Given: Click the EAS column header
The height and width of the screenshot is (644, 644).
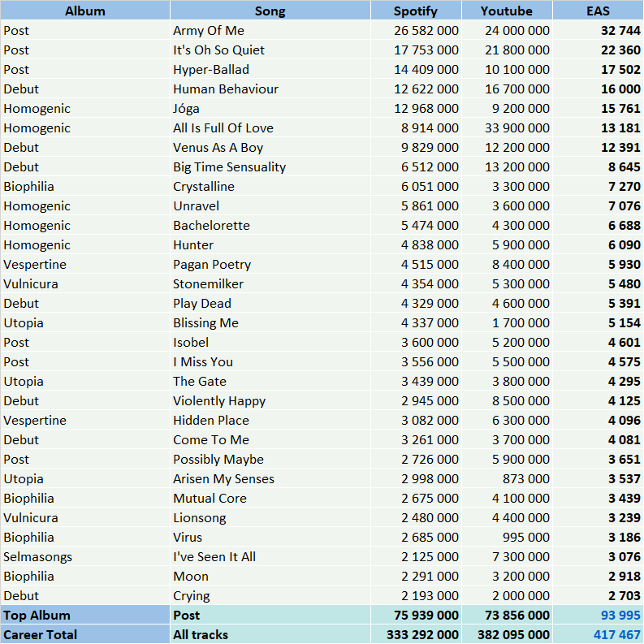Looking at the screenshot, I should [x=598, y=11].
